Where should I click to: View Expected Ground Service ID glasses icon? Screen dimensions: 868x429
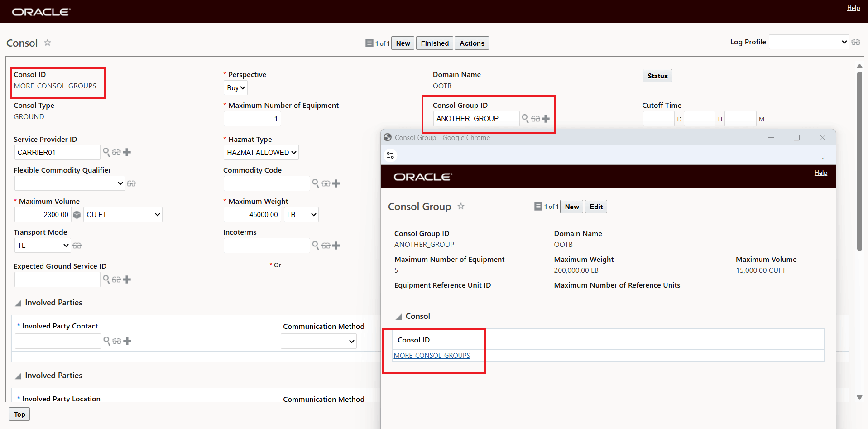click(116, 280)
